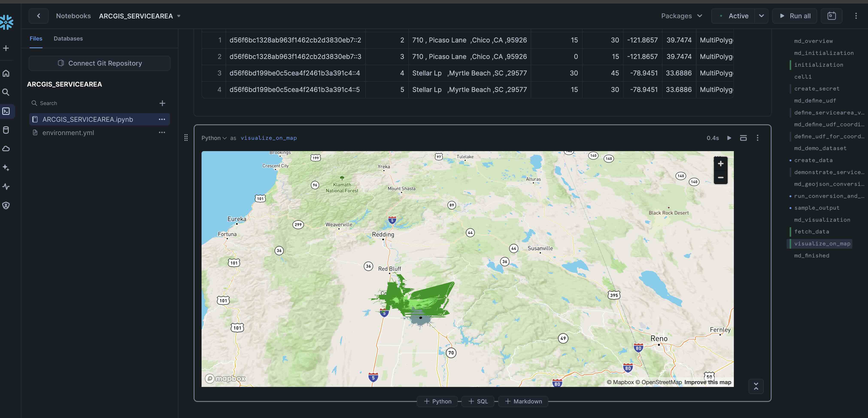This screenshot has height=418, width=868.
Task: Click the search magnifier in left sidebar
Action: (6, 92)
